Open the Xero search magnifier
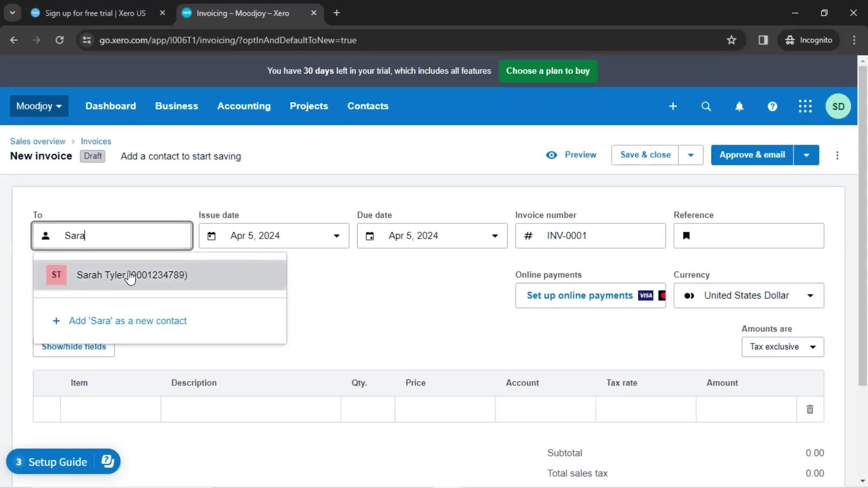 pos(706,106)
